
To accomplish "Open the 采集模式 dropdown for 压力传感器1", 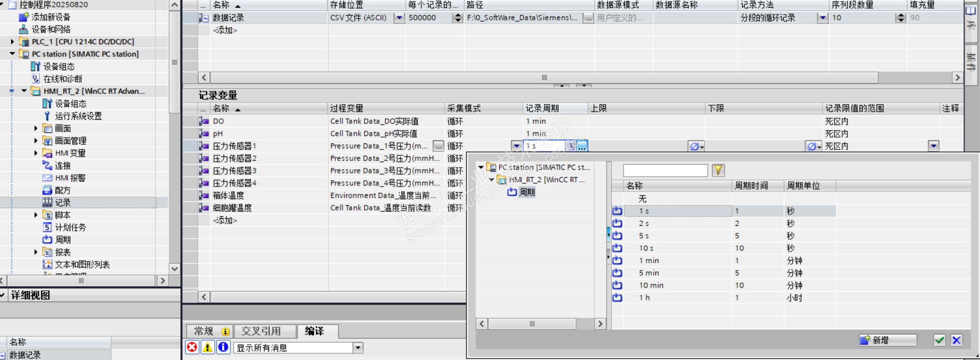I will click(x=517, y=146).
